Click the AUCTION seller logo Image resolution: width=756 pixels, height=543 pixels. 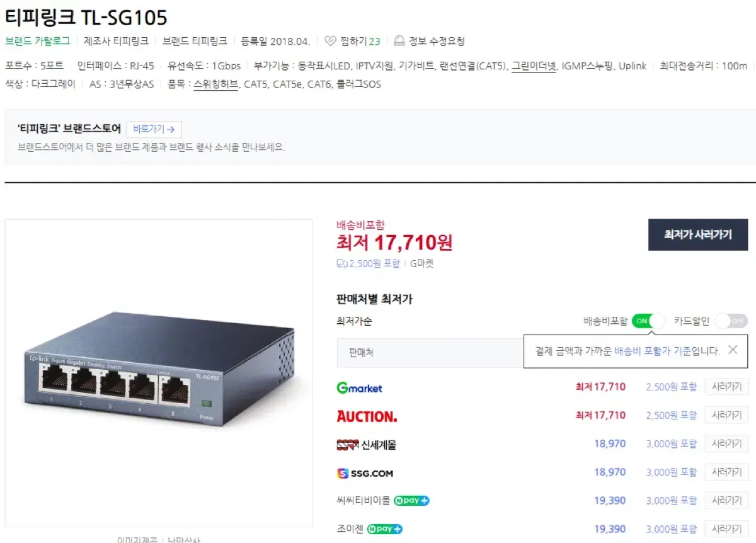tap(367, 416)
